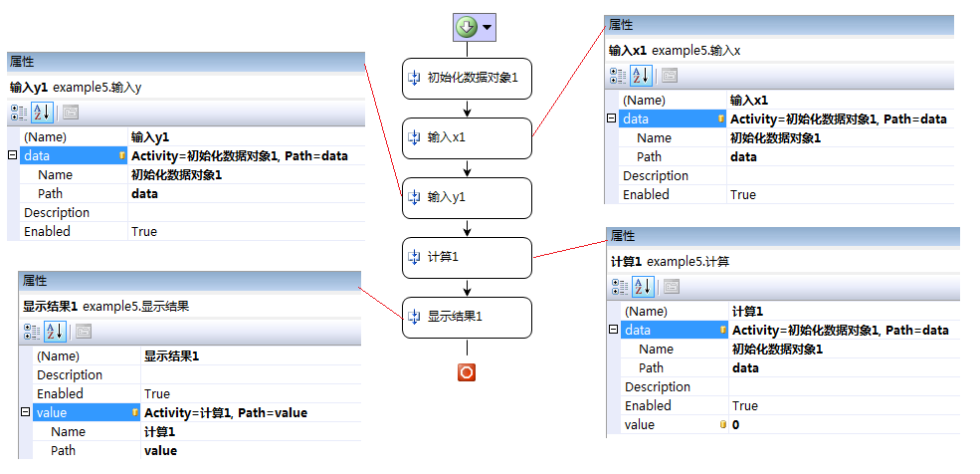Viewport: 980px width, 474px height.
Task: Click the Description field in 输入x1 panel
Action: pyautogui.click(x=841, y=175)
